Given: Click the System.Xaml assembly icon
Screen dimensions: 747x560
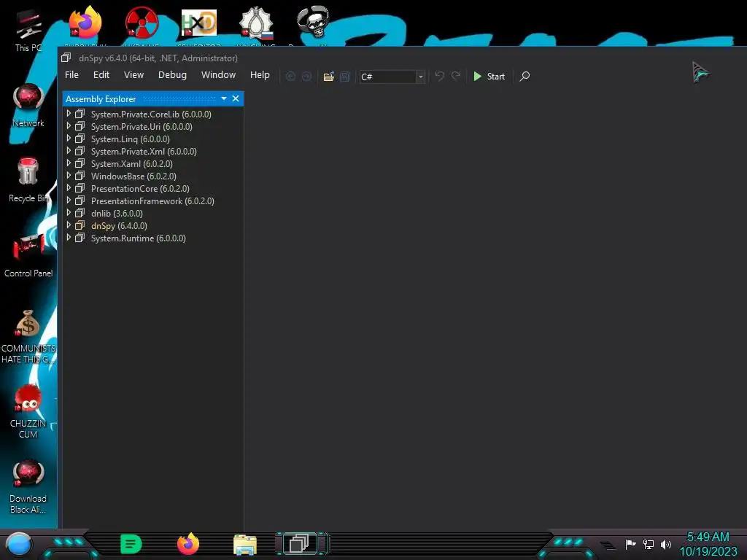Looking at the screenshot, I should click(x=80, y=163).
